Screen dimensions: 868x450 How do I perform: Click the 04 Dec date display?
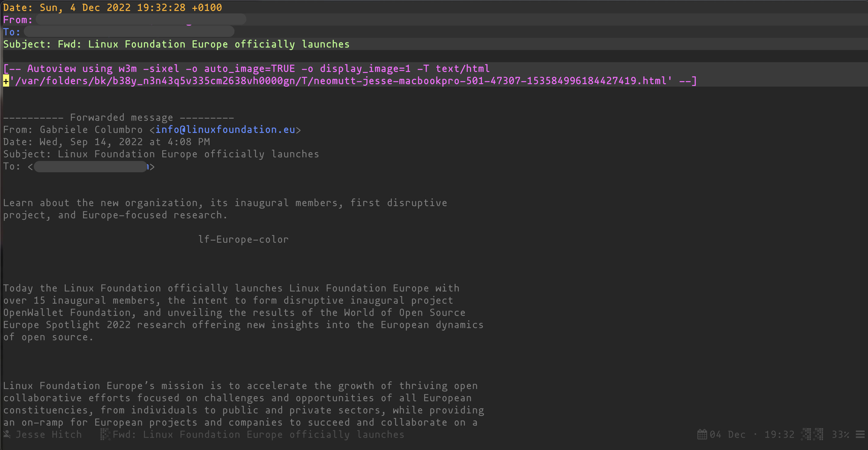coord(728,434)
